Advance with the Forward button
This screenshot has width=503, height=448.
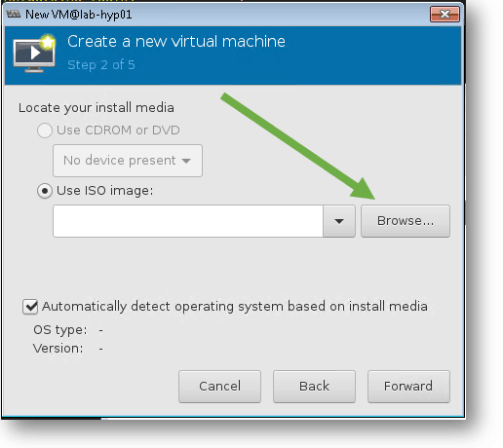coord(408,387)
